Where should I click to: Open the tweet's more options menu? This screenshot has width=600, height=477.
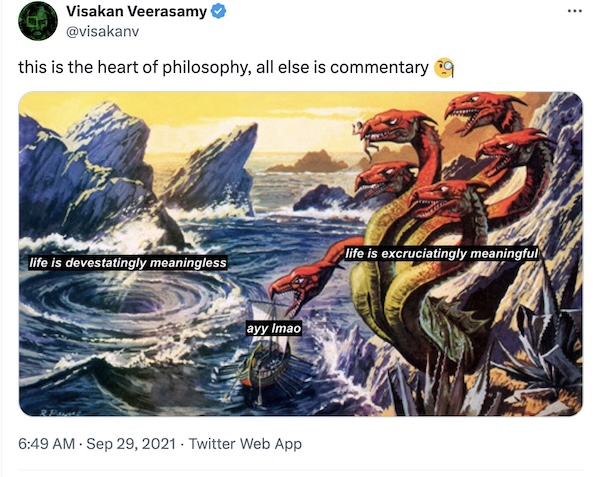coord(573,12)
